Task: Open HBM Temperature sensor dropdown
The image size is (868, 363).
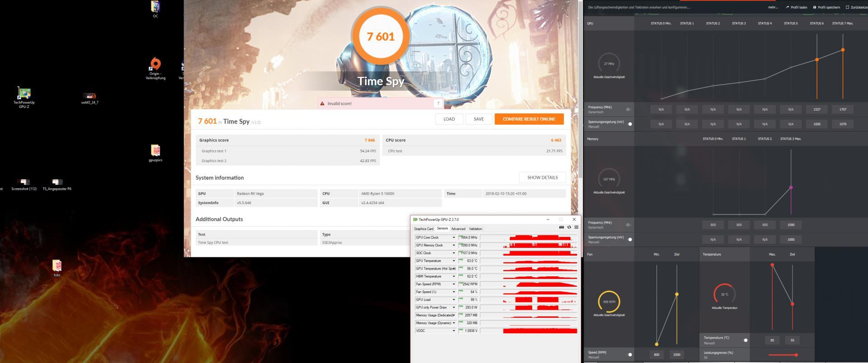Action: pos(453,276)
